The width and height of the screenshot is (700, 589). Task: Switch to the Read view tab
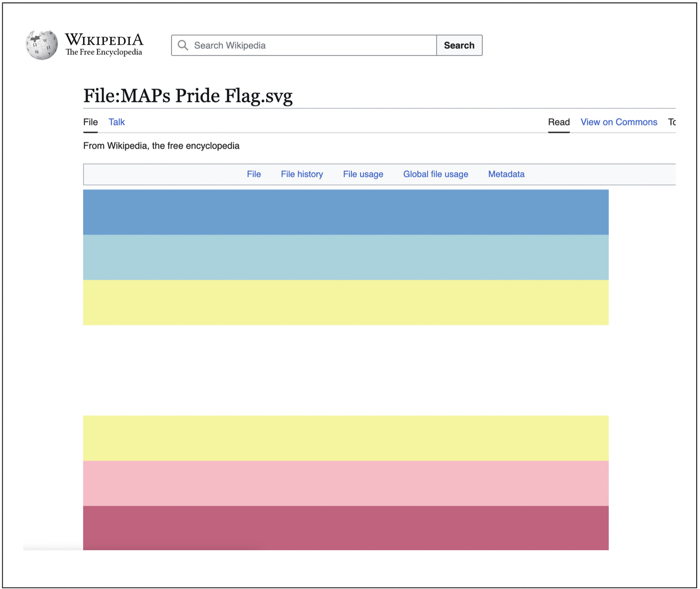click(x=559, y=122)
